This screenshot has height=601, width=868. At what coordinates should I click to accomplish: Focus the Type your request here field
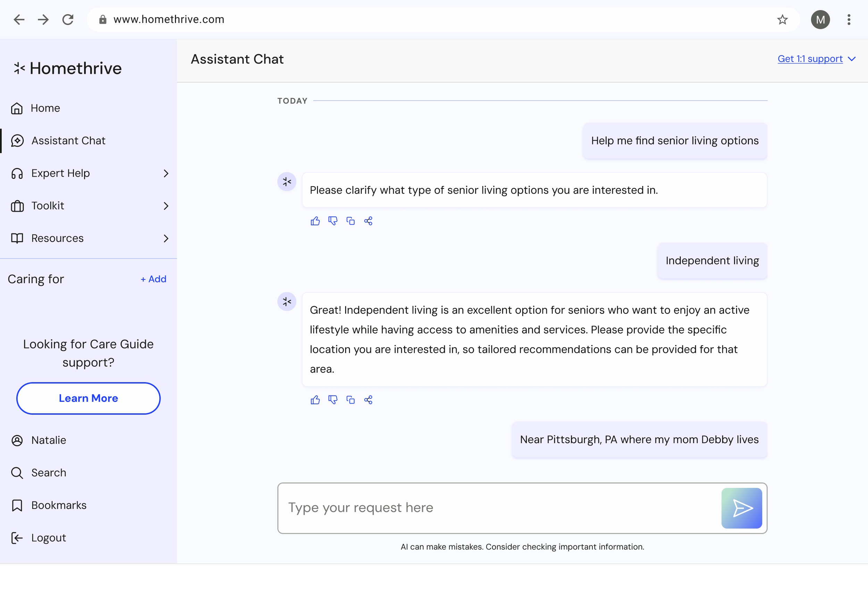[497, 508]
